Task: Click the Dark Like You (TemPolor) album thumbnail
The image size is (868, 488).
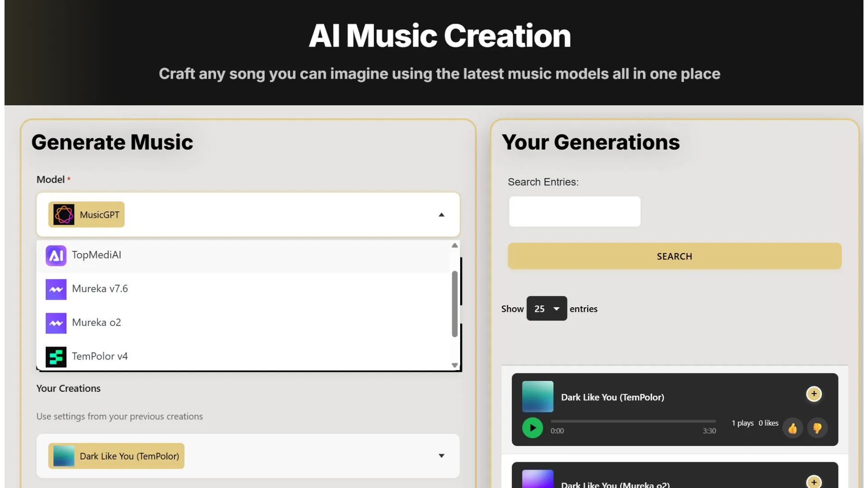Action: pos(537,396)
